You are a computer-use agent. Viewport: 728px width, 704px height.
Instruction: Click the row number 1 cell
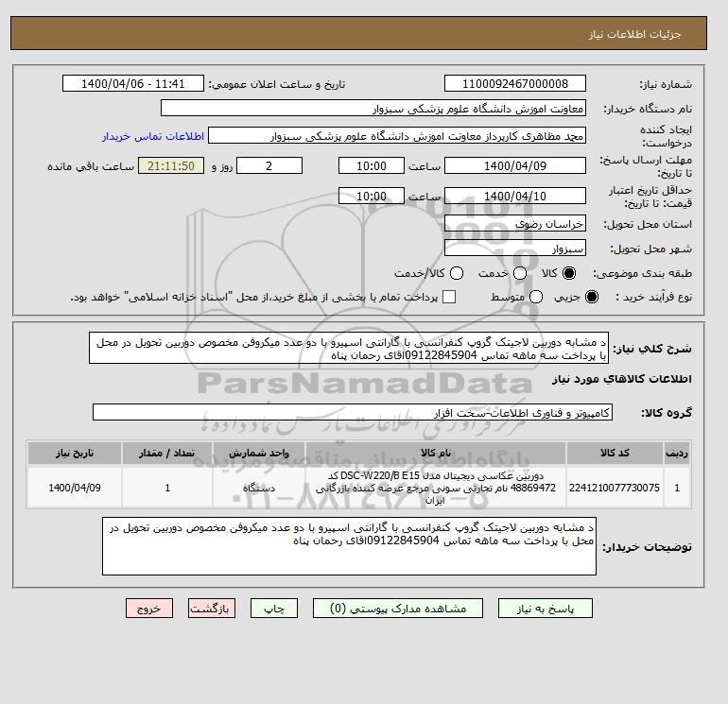(677, 488)
